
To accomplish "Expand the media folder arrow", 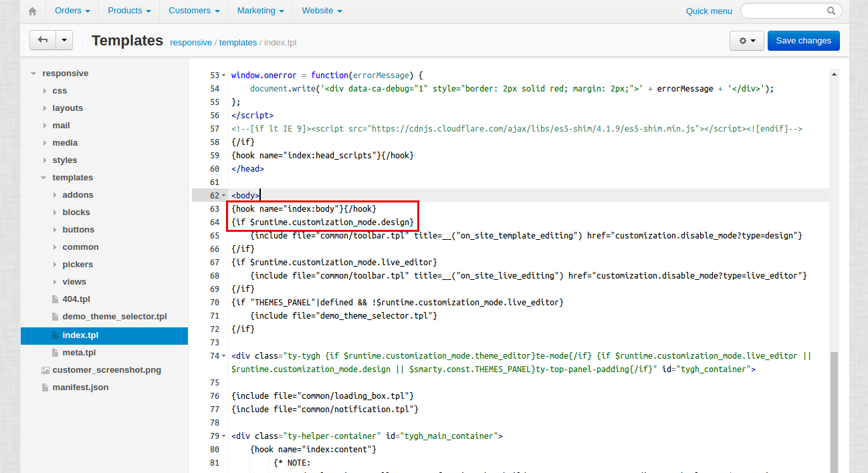I will click(x=44, y=143).
